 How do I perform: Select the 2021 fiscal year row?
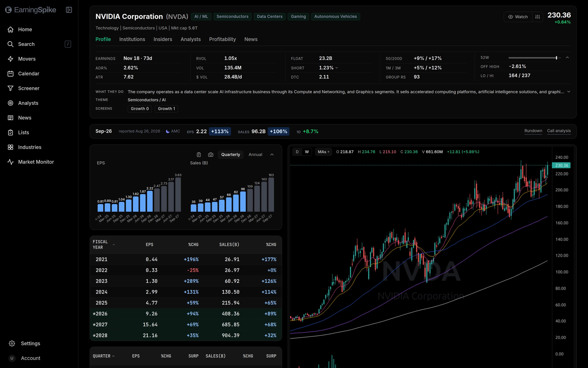coord(186,260)
